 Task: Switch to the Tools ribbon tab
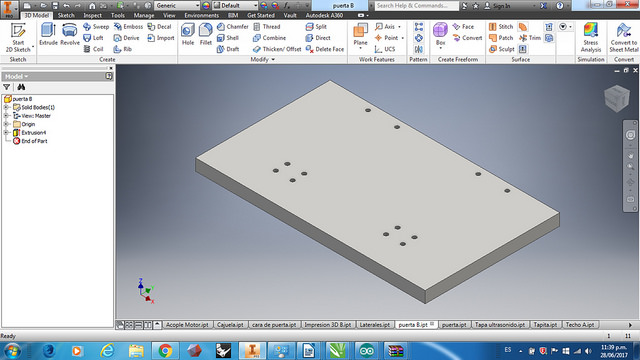tap(118, 16)
